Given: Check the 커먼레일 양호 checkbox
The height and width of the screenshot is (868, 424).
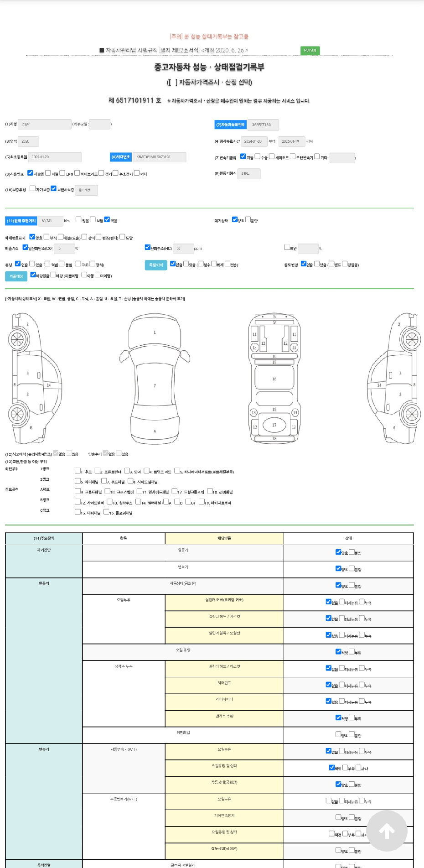Looking at the screenshot, I should click(338, 734).
